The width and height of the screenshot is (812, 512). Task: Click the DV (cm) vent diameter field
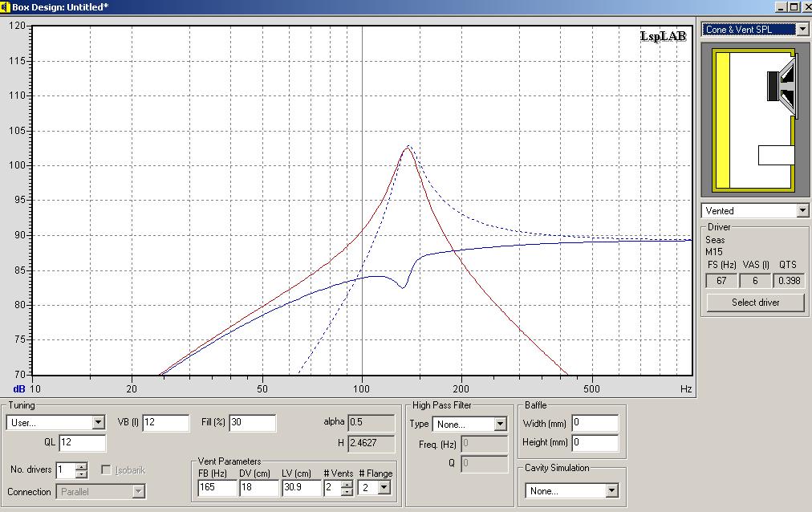tap(258, 487)
